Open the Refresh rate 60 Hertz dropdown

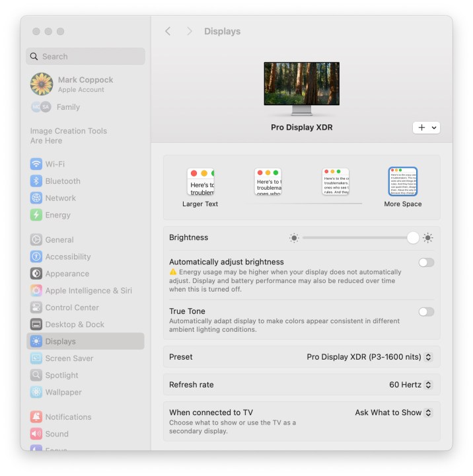410,385
